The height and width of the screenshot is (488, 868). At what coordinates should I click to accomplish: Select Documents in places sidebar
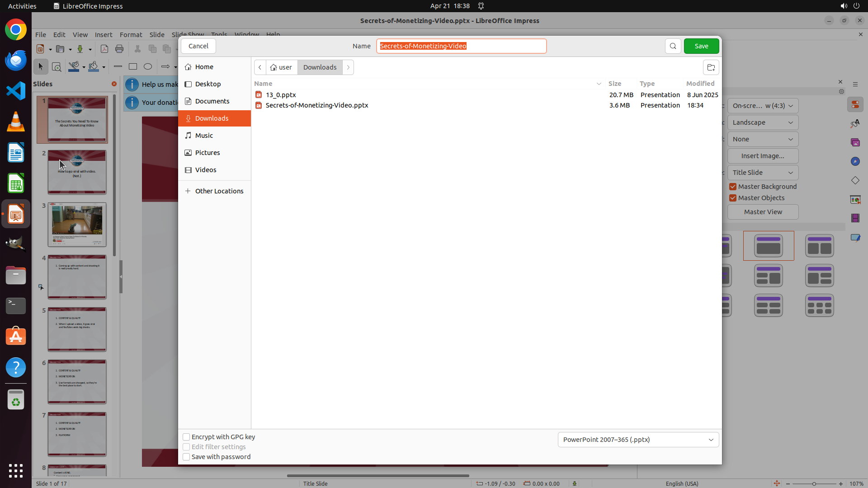pos(212,101)
